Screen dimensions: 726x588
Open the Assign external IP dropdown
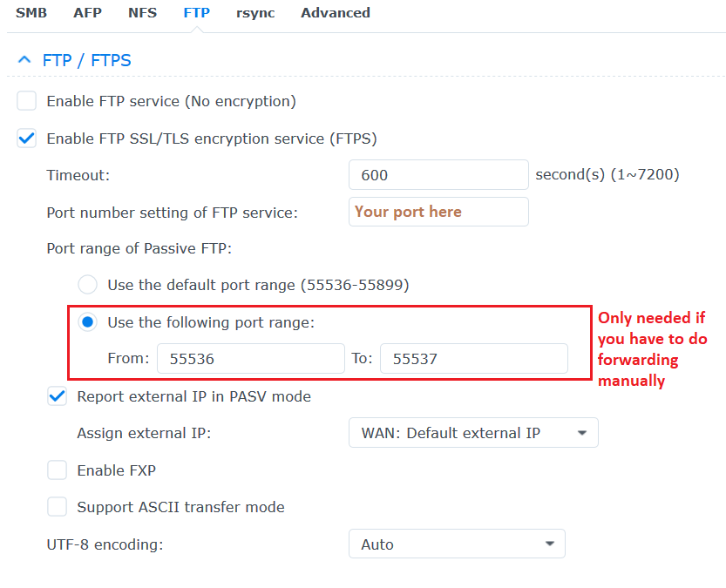(473, 433)
